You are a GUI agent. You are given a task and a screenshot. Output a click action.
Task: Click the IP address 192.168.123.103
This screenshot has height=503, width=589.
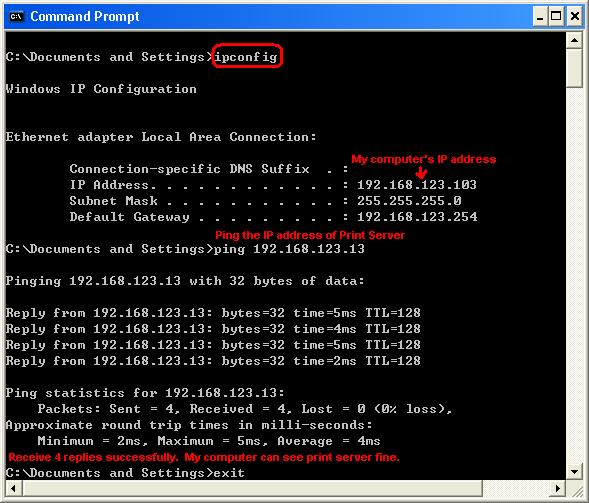[417, 185]
